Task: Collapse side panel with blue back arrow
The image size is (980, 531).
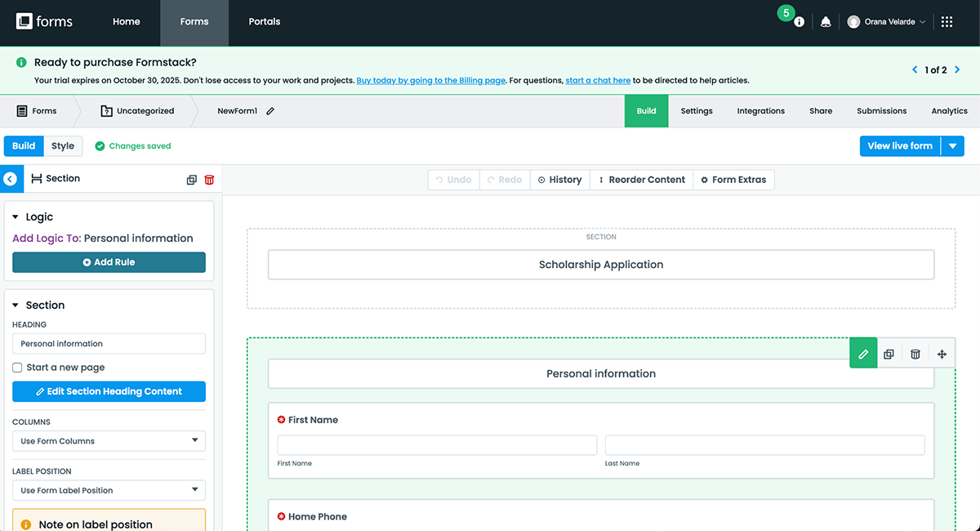Action: point(10,178)
